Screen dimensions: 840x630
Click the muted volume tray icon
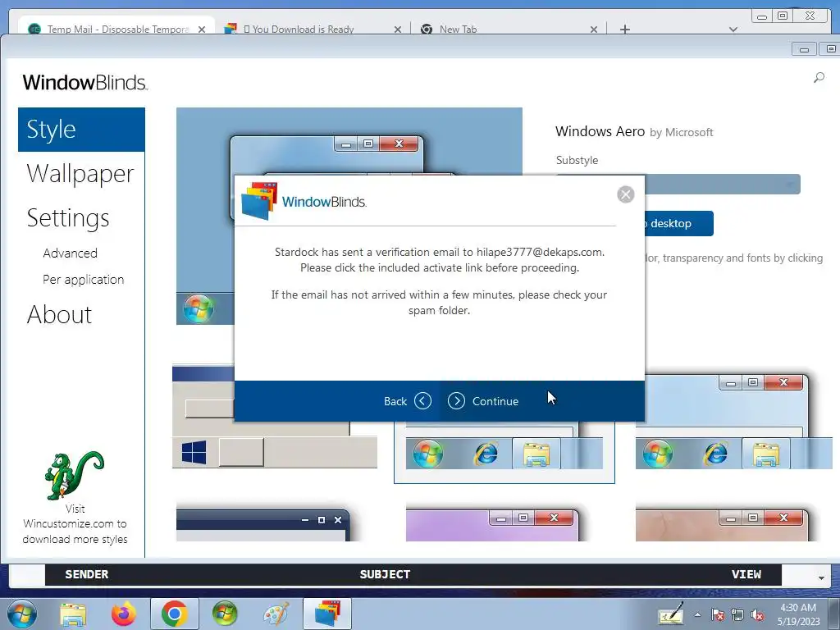757,614
